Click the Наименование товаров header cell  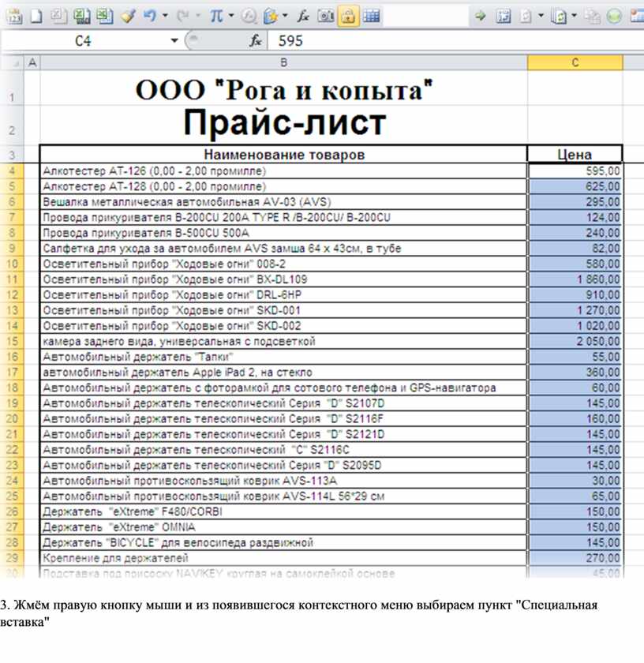pyautogui.click(x=284, y=155)
